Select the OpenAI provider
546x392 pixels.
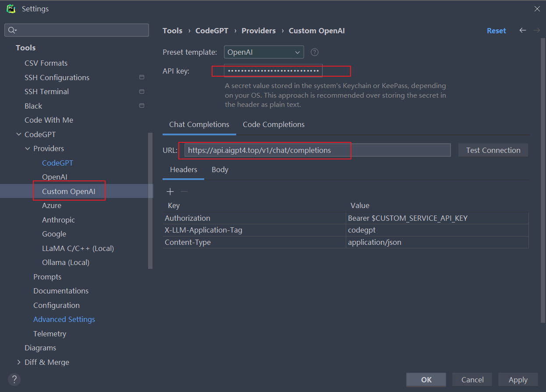click(54, 177)
